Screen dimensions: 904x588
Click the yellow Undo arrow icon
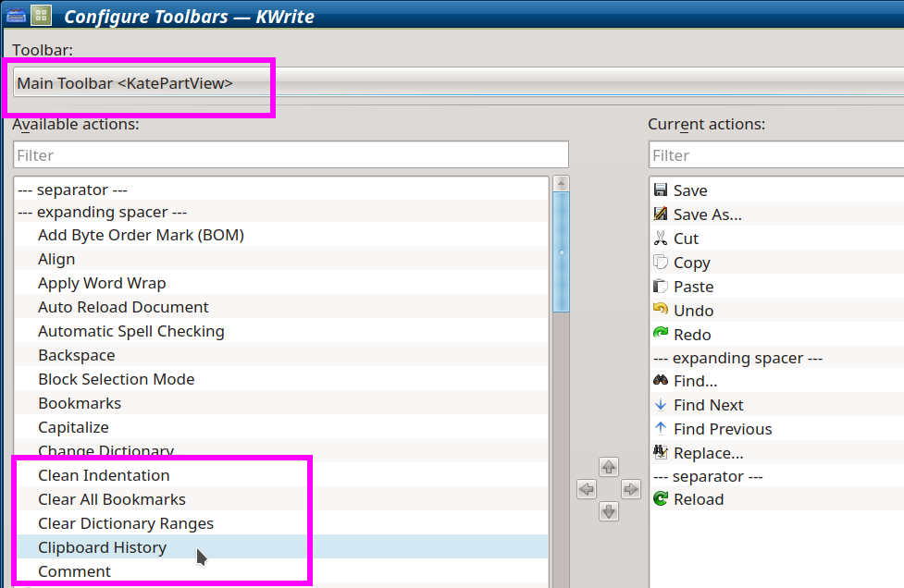coord(660,310)
